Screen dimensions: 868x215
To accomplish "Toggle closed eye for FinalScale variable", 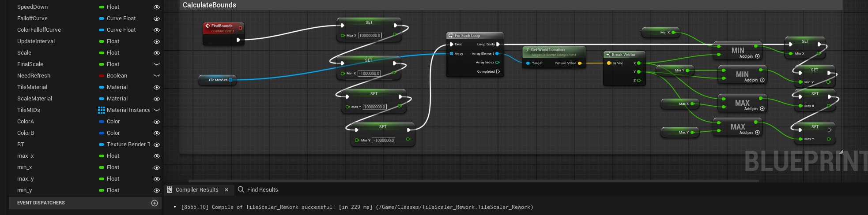I will tap(156, 64).
